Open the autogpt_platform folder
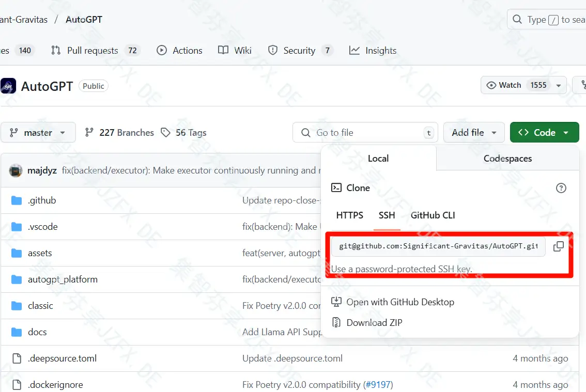Screen dimensions: 586x392 click(x=63, y=279)
